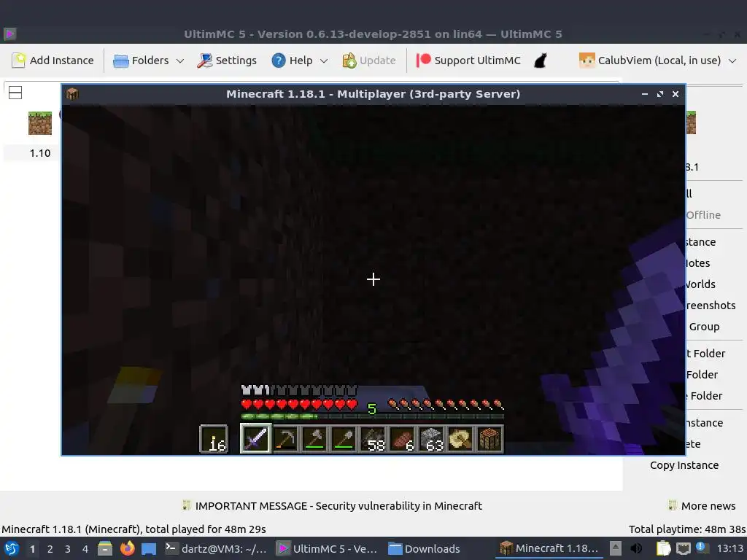Click the Minecraft window title text
Image resolution: width=747 pixels, height=560 pixels.
tap(373, 94)
